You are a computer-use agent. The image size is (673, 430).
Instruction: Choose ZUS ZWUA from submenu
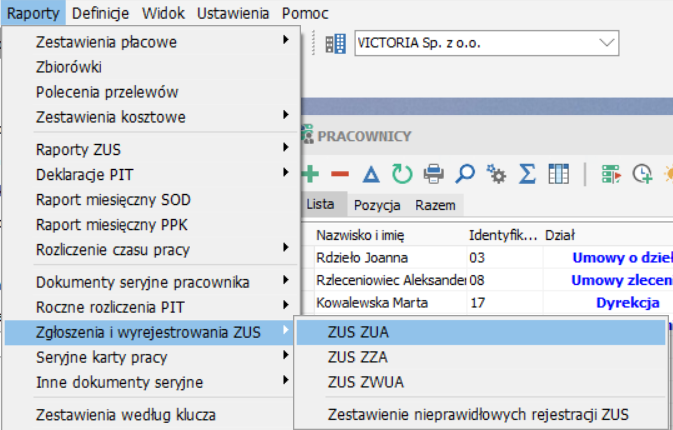481,382
